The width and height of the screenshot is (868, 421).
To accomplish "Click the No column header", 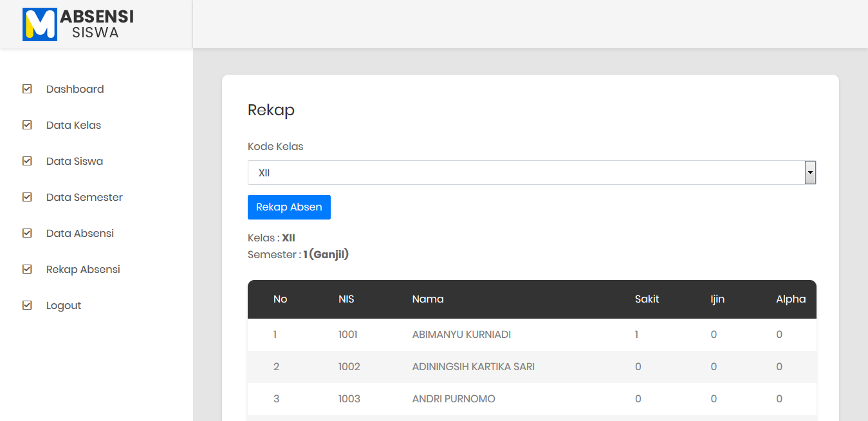I will coord(280,299).
